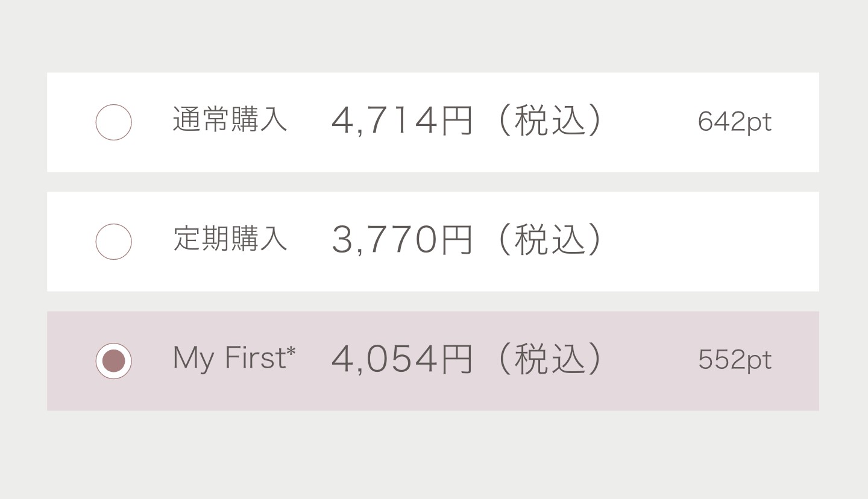Select the top purchase option row
This screenshot has width=868, height=499.
tap(433, 122)
